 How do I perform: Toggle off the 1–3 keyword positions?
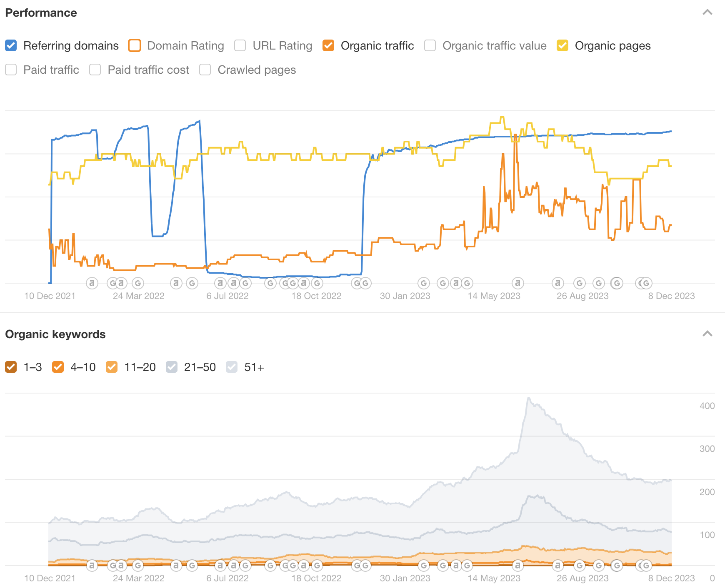click(x=11, y=367)
